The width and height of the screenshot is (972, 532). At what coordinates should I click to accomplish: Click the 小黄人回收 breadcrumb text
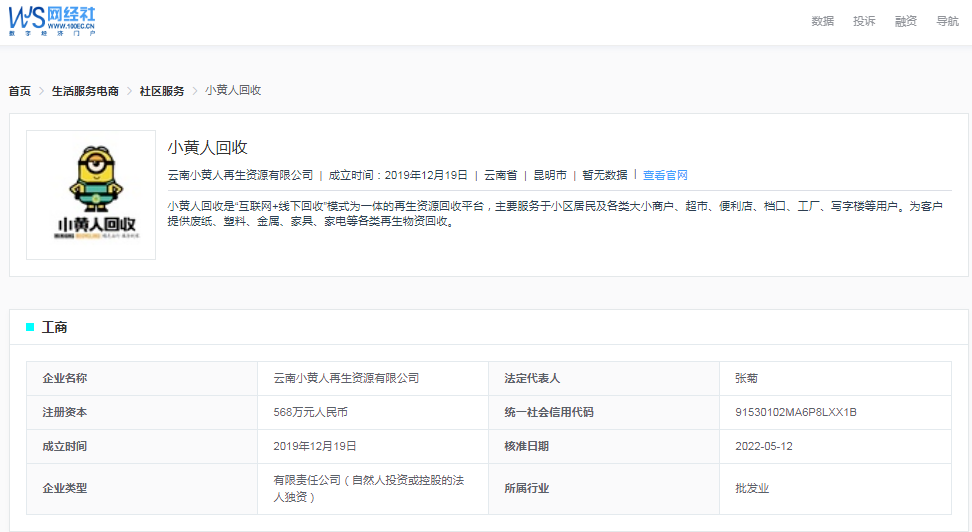pos(233,91)
